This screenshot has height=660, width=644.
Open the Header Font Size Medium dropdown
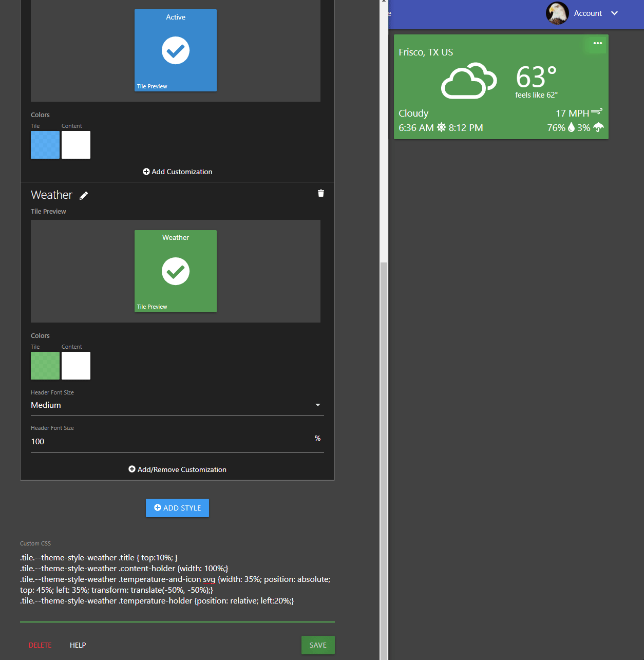[x=177, y=405]
